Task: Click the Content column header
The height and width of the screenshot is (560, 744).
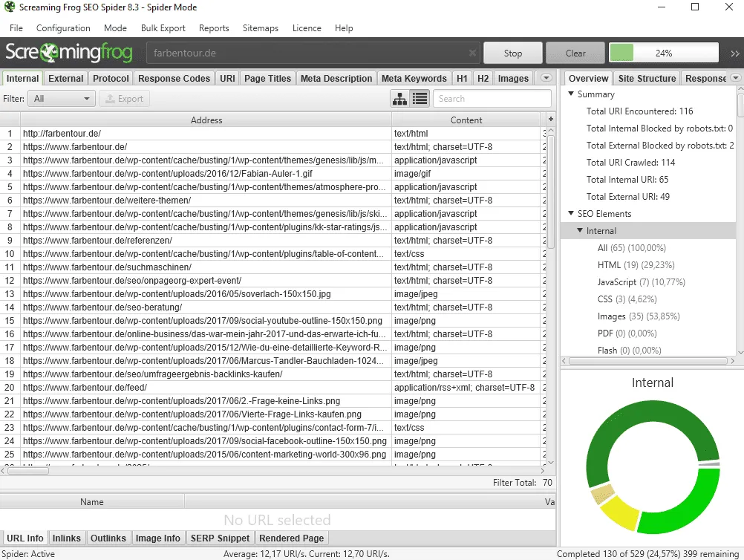Action: pos(466,120)
